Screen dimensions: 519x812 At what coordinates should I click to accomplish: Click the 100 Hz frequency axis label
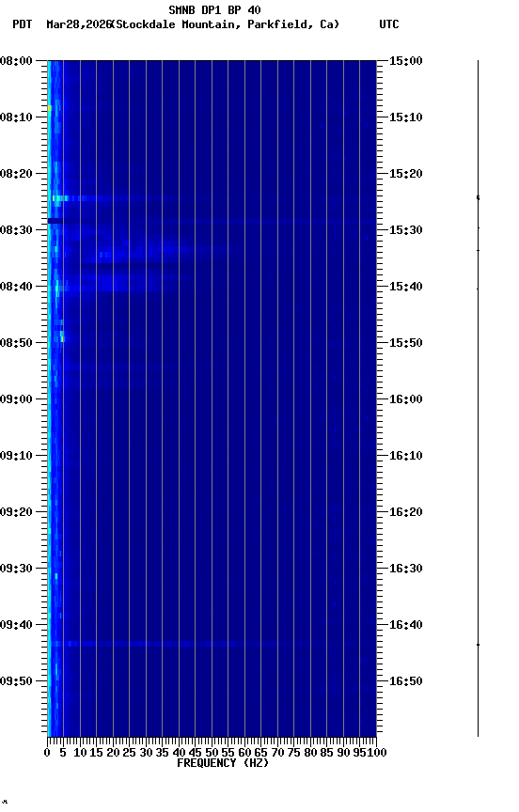[x=377, y=753]
